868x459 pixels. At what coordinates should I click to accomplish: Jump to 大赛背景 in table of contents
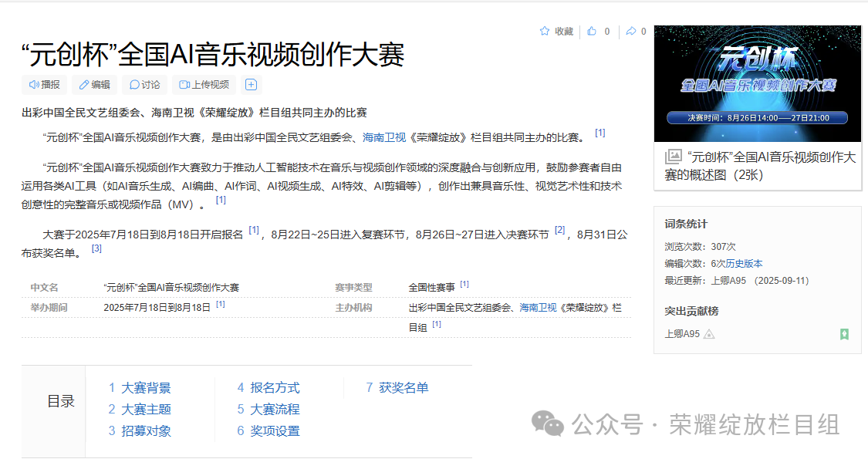click(x=145, y=388)
